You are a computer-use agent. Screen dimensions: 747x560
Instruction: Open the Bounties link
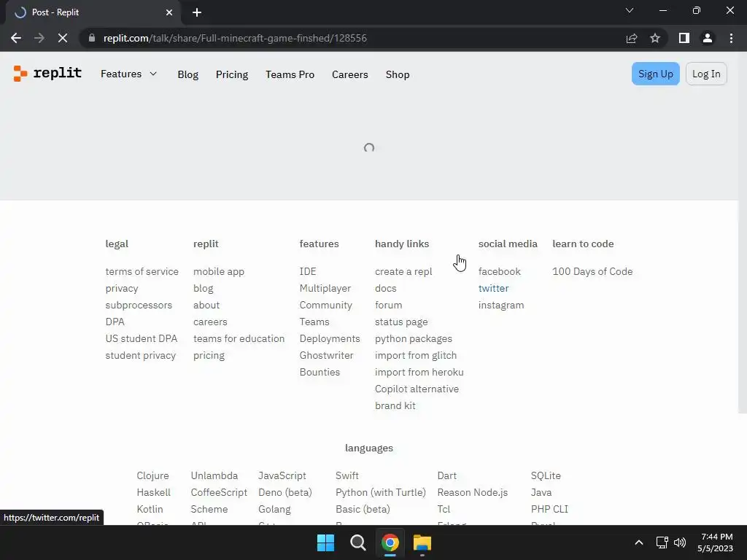click(x=320, y=373)
